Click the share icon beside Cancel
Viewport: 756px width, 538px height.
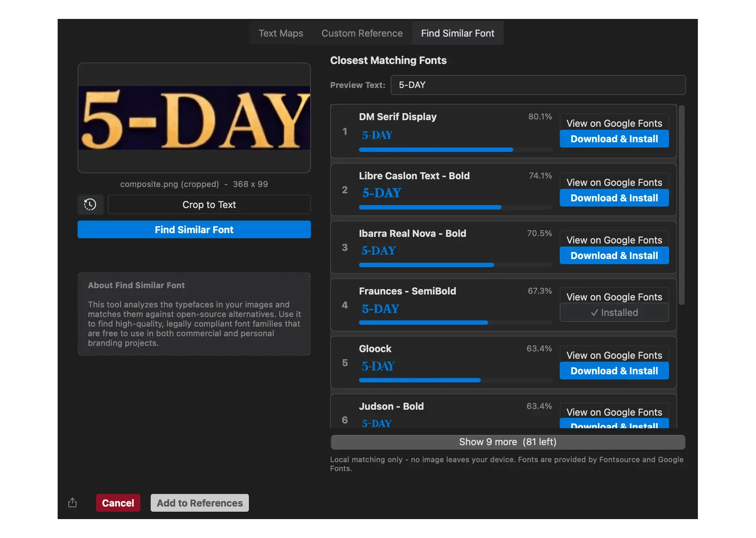(x=72, y=503)
